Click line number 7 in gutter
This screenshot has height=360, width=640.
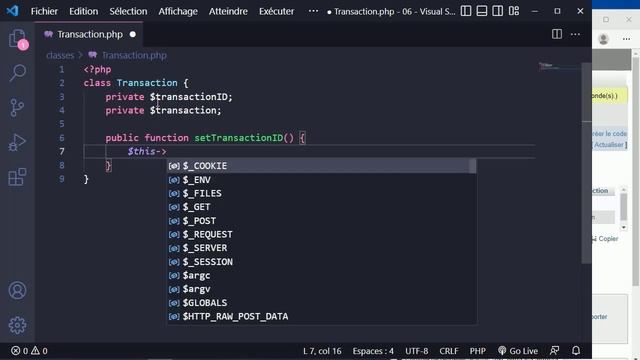(62, 151)
